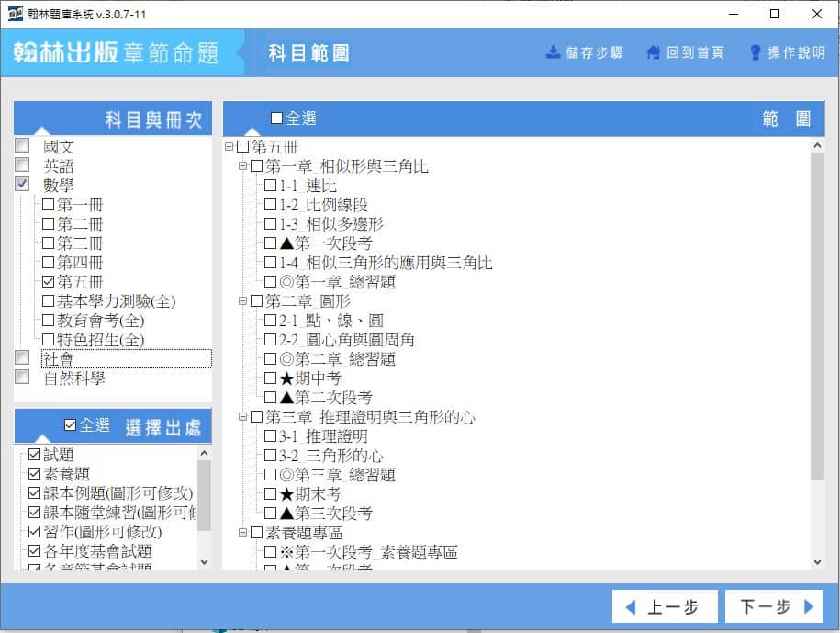Image resolution: width=840 pixels, height=633 pixels.
Task: Click the 範圍 tree scrollbar thumb
Action: point(817,316)
